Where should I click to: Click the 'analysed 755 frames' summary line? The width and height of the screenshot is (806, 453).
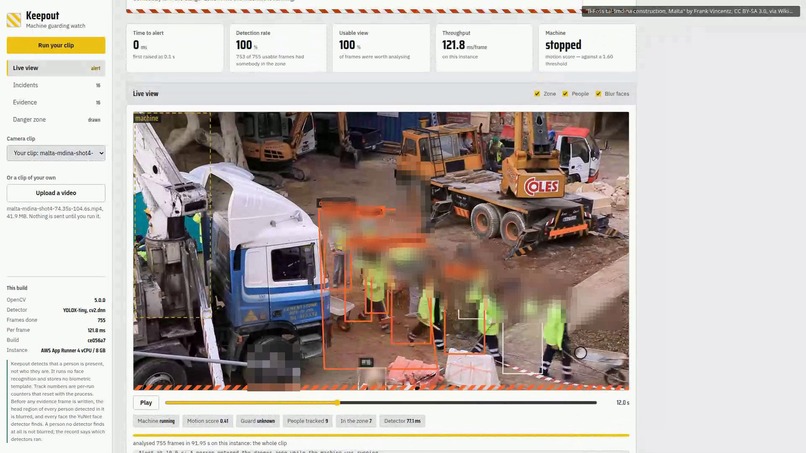pos(210,443)
